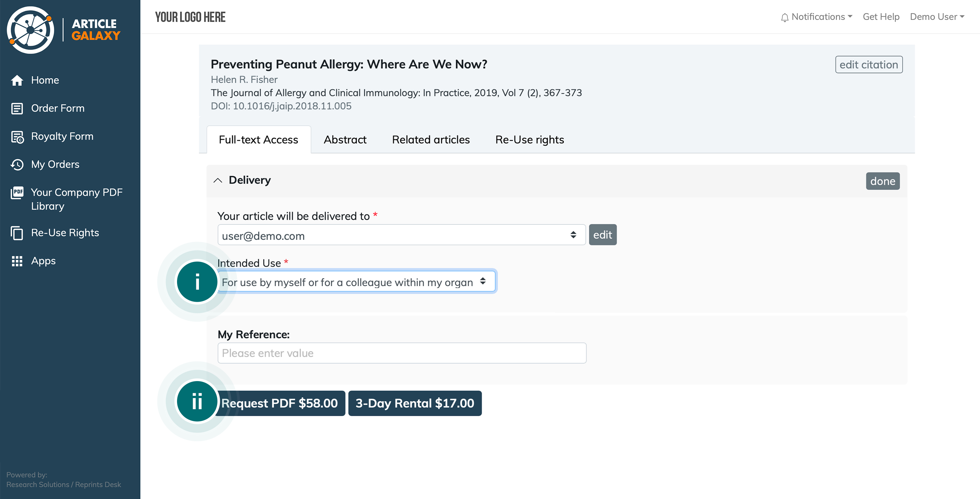Screen dimensions: 980x499
Task: Click the My Reference input field
Action: tap(402, 353)
